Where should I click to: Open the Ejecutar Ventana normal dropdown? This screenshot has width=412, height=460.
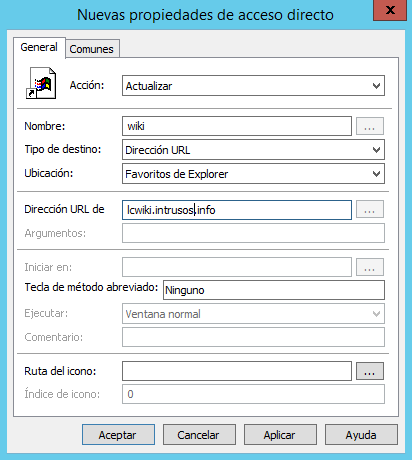point(253,314)
